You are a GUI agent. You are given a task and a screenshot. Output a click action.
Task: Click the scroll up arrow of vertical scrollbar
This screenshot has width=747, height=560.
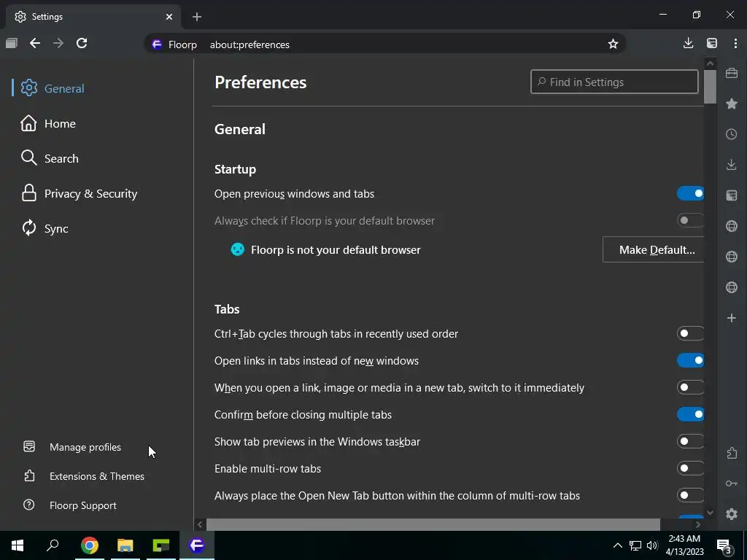[710, 63]
